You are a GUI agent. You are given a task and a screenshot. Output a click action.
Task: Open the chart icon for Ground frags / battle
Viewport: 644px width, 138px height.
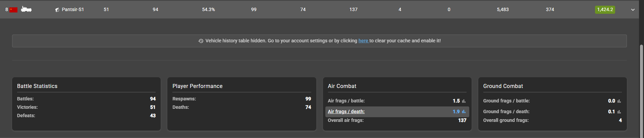619,101
